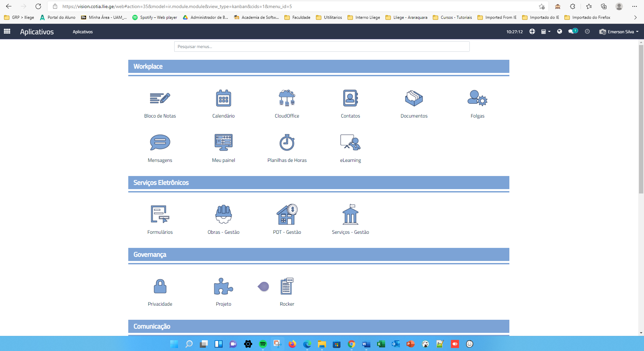
Task: Open the conversations notification icon
Action: (x=571, y=32)
